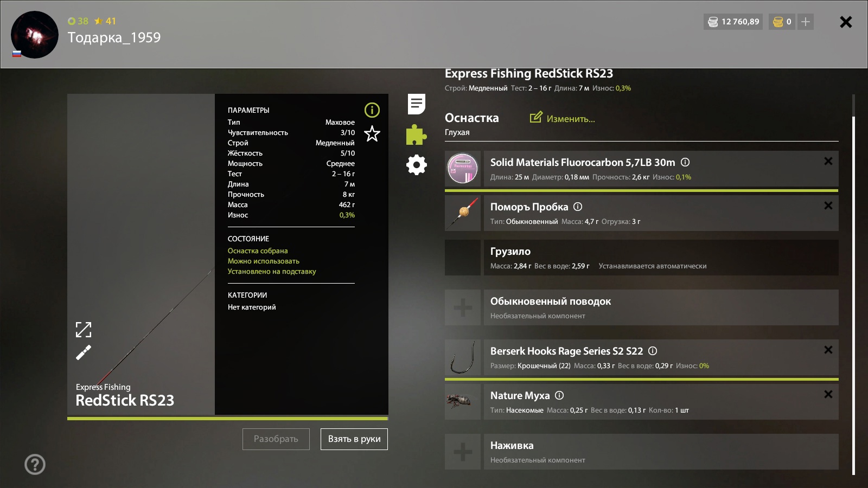Click the Berserk hook thumbnail
Image resolution: width=868 pixels, height=488 pixels.
[463, 357]
